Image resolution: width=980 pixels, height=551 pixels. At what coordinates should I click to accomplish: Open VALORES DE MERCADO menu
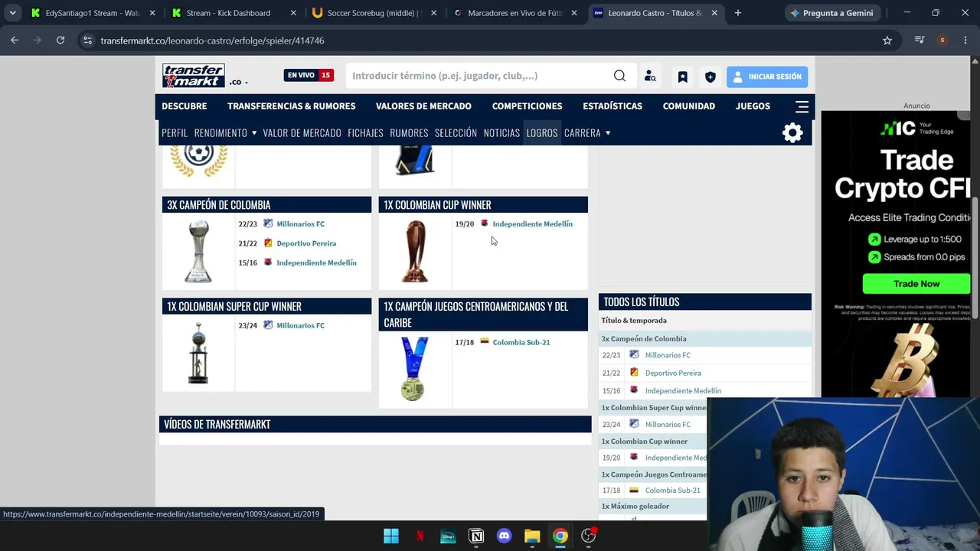point(423,106)
